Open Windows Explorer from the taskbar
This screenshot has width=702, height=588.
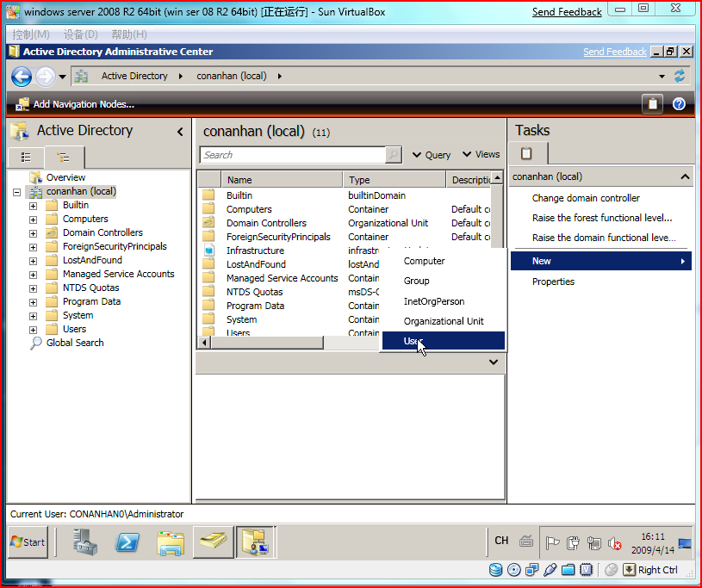pos(171,543)
